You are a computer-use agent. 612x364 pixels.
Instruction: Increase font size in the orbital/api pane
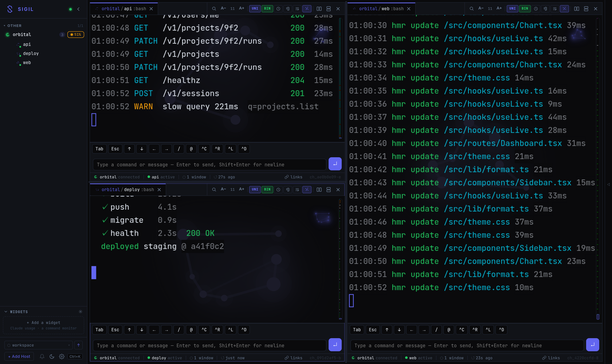pos(242,8)
